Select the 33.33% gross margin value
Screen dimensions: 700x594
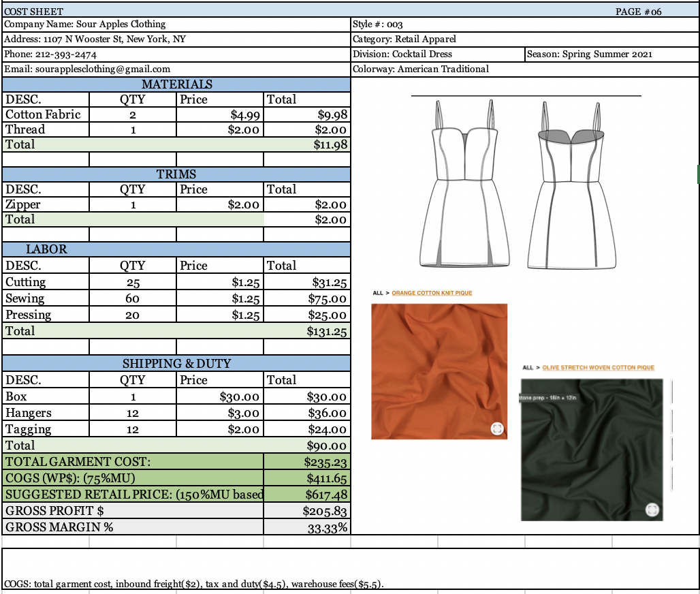pyautogui.click(x=307, y=527)
